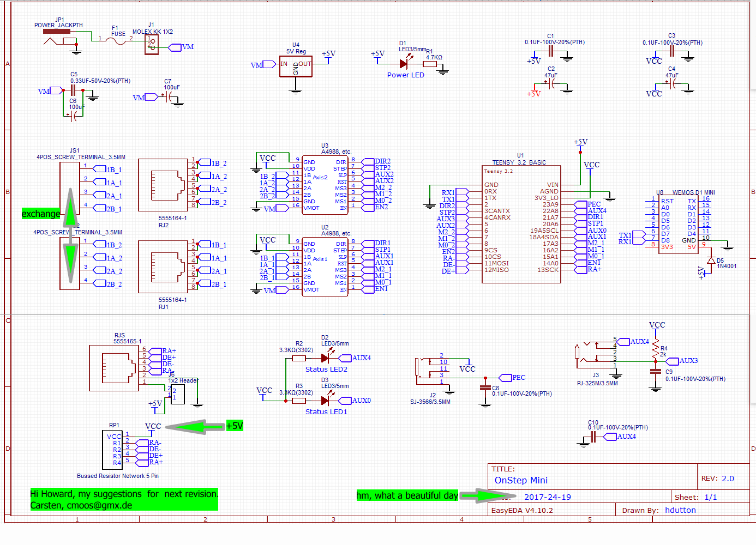
Task: Click the RJ1 5555164-1 jack symbol
Action: click(x=163, y=267)
